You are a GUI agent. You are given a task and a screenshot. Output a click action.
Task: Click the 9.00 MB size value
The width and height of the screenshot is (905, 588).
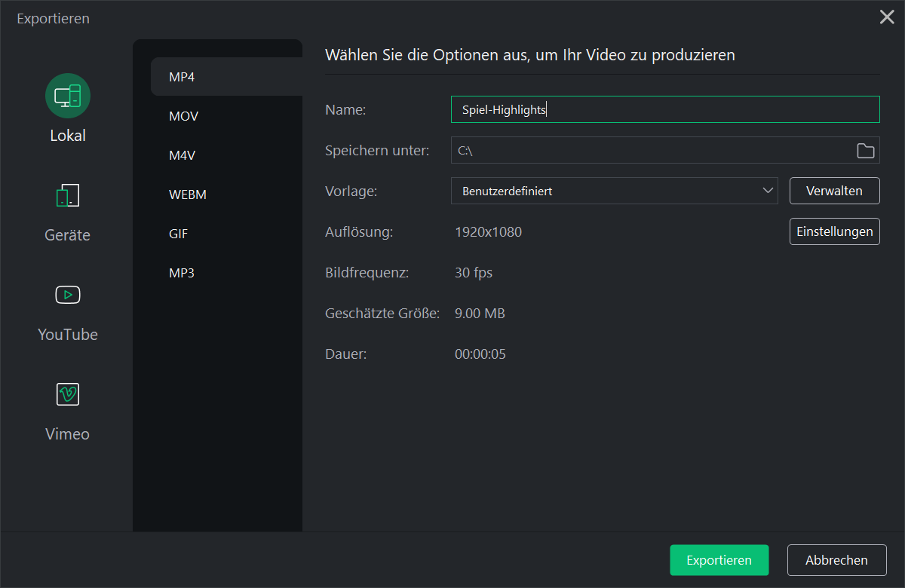pyautogui.click(x=480, y=314)
